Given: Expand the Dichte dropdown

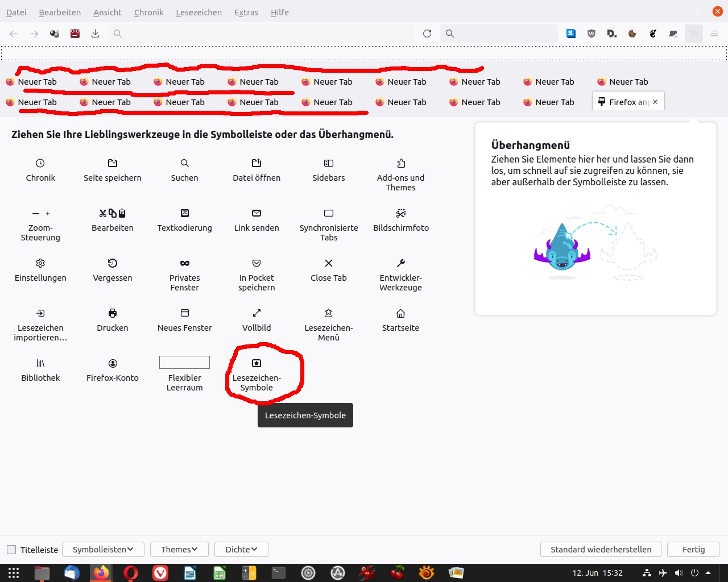Looking at the screenshot, I should [x=241, y=550].
